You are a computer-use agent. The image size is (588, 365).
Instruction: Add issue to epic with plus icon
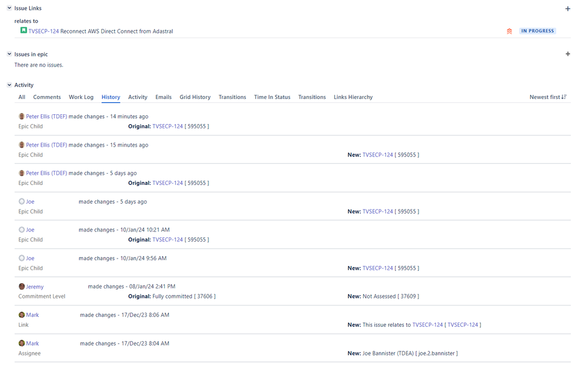point(568,54)
